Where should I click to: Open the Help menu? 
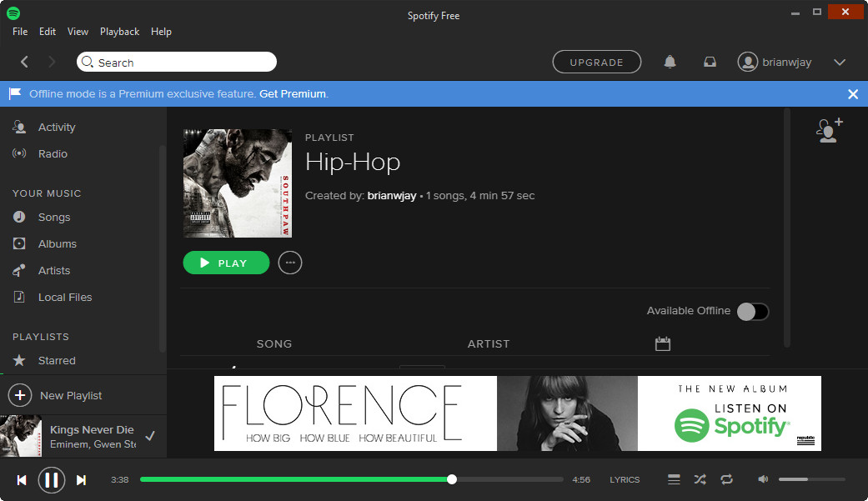(161, 32)
